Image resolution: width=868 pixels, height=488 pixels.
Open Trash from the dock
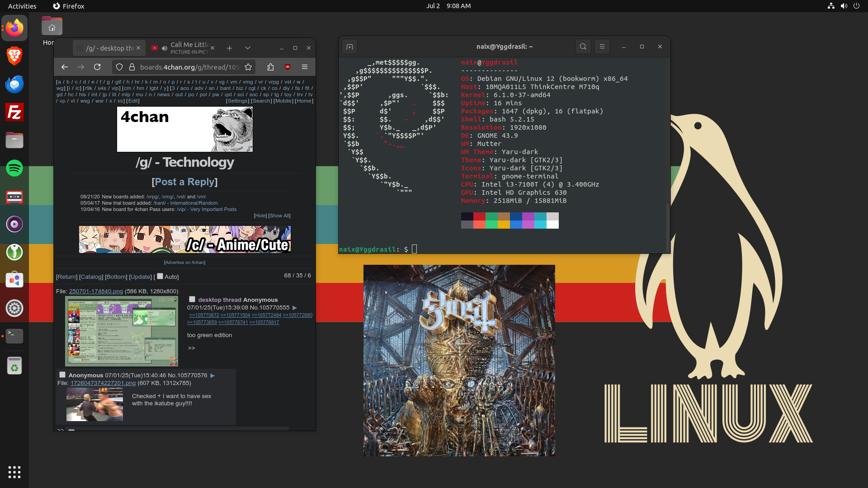pyautogui.click(x=14, y=366)
